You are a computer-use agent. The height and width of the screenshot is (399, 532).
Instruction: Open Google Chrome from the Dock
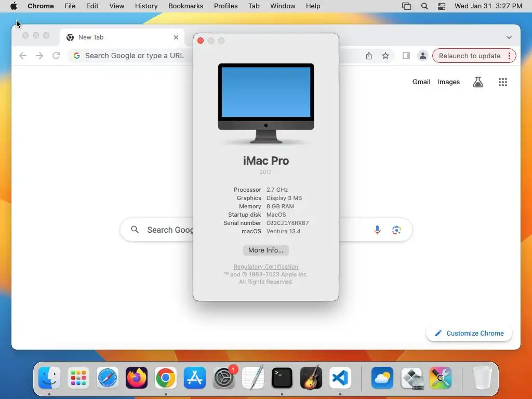(166, 377)
